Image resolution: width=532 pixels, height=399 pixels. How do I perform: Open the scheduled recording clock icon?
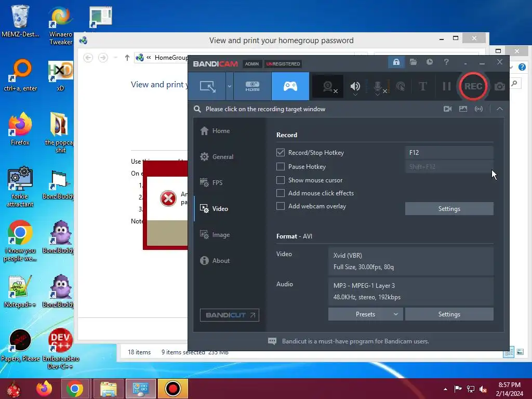coord(430,62)
